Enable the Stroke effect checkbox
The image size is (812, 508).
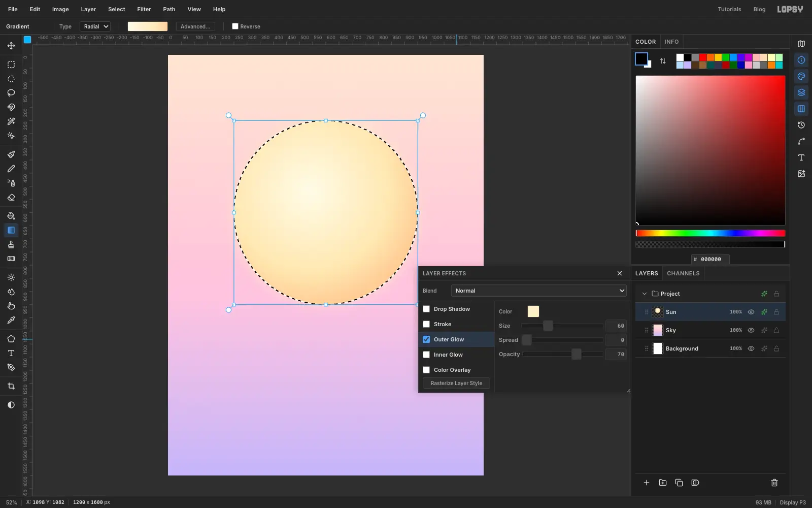click(426, 324)
